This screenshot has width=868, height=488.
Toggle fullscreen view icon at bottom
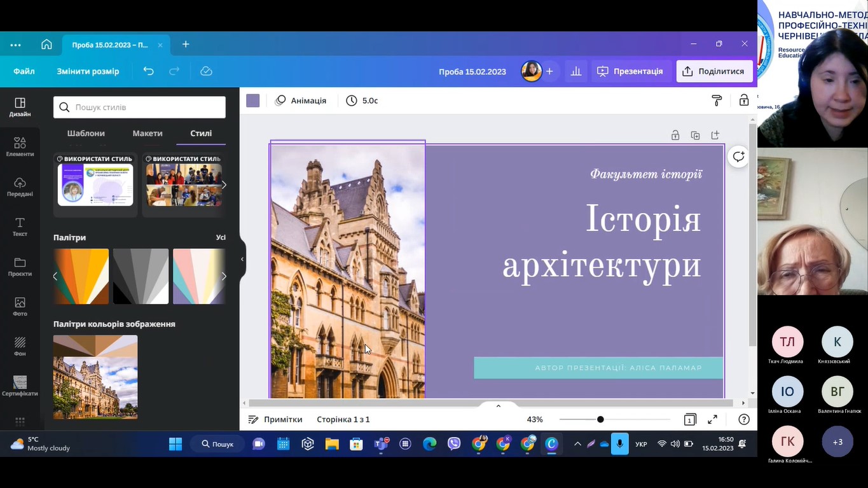[713, 419]
